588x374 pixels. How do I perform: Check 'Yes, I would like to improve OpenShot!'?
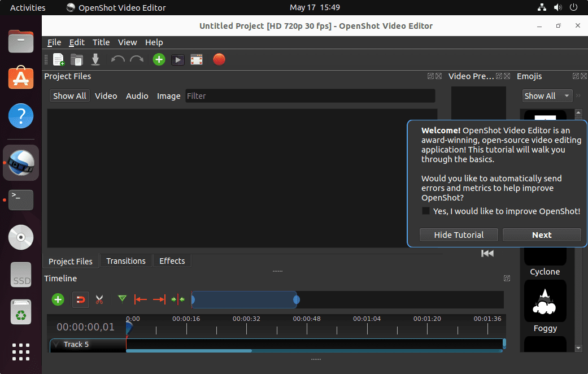pos(426,211)
